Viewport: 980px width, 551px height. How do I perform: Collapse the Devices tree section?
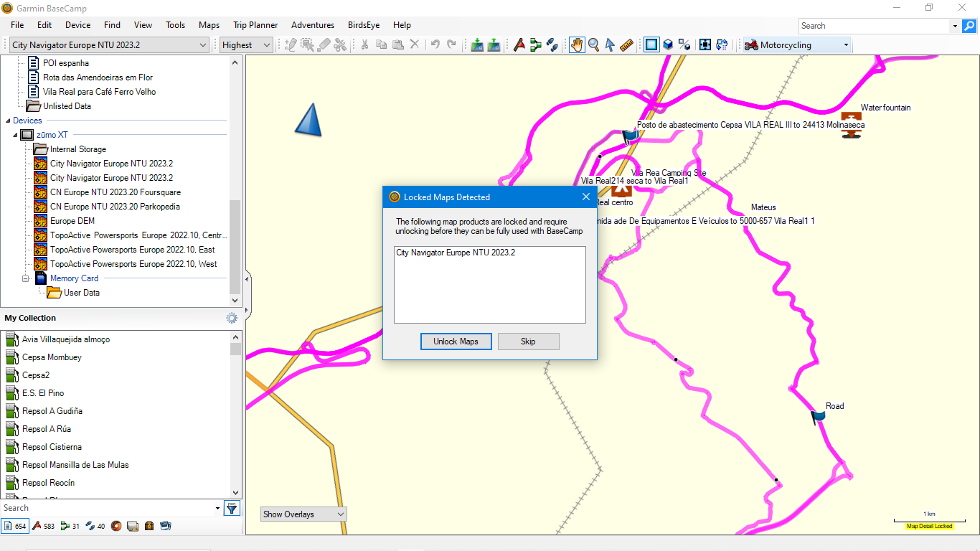tap(8, 121)
